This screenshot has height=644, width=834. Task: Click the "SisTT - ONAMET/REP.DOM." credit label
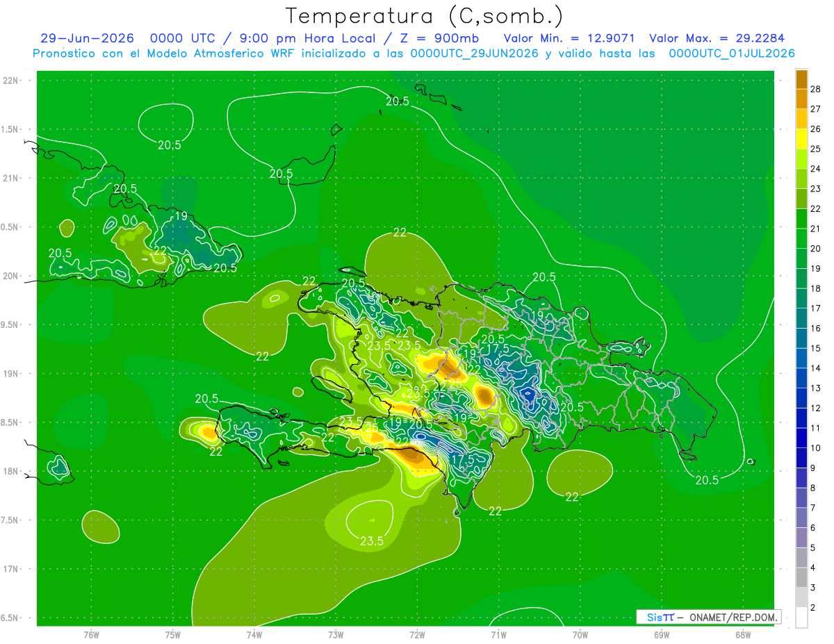pos(708,617)
